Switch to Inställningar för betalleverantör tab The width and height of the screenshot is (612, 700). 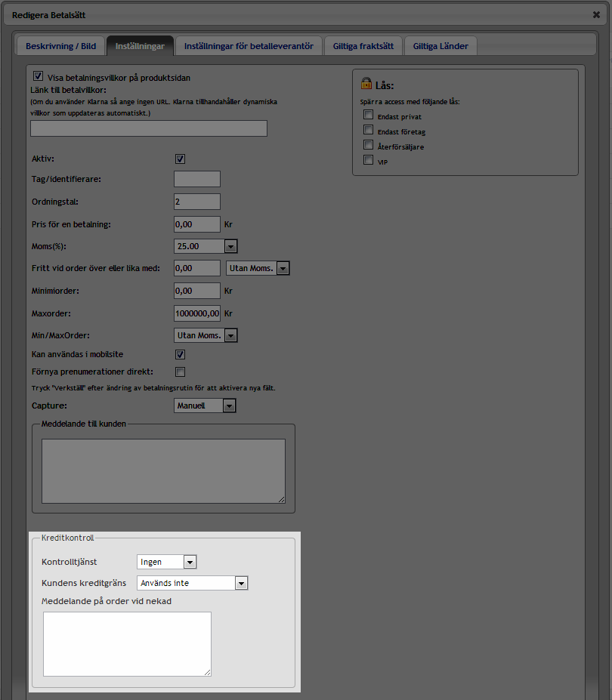click(x=249, y=46)
